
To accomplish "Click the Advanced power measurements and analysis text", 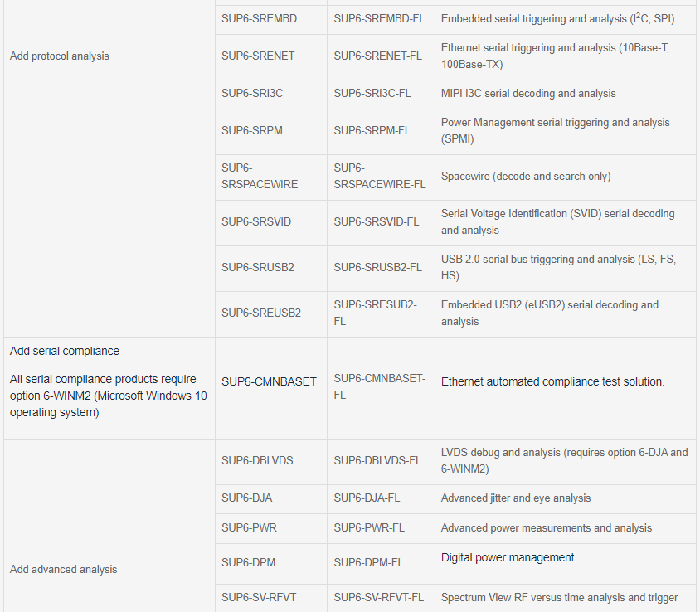I will 546,527.
